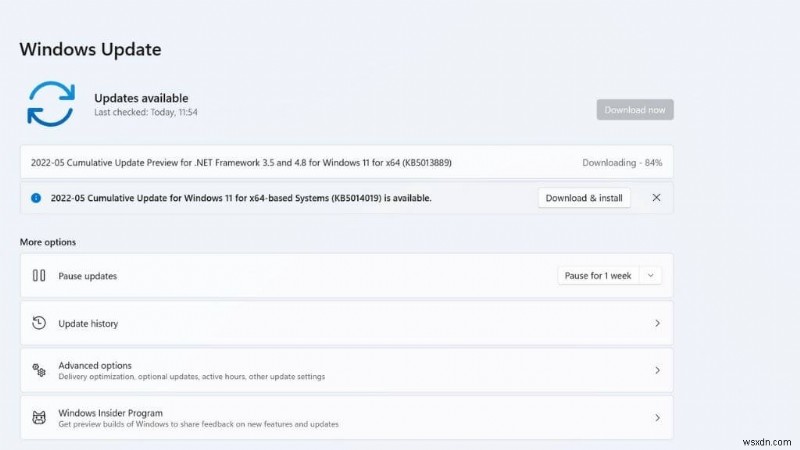Click the KB5014019 is available message text
This screenshot has width=800, height=450.
(241, 198)
